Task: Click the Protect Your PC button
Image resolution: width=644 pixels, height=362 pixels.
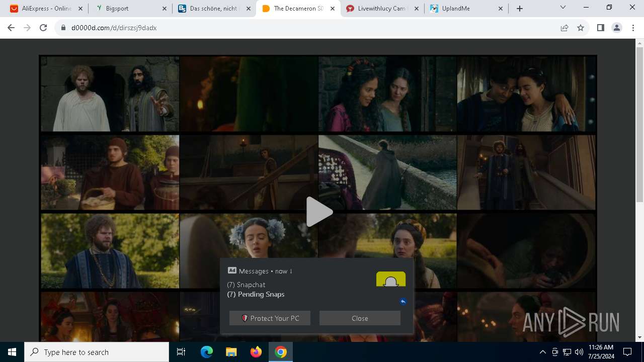Action: (270, 318)
